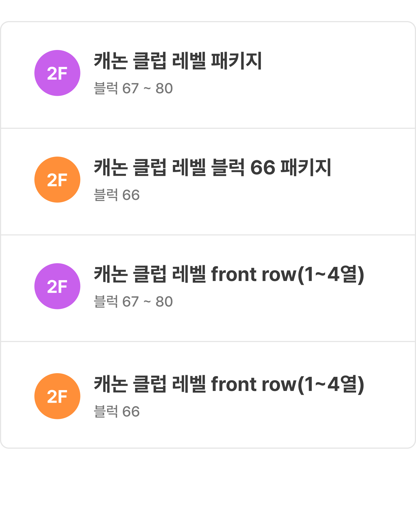Viewport: 416px width, 532px height.
Task: Click "블럭 66" under the front row title
Action: [117, 411]
